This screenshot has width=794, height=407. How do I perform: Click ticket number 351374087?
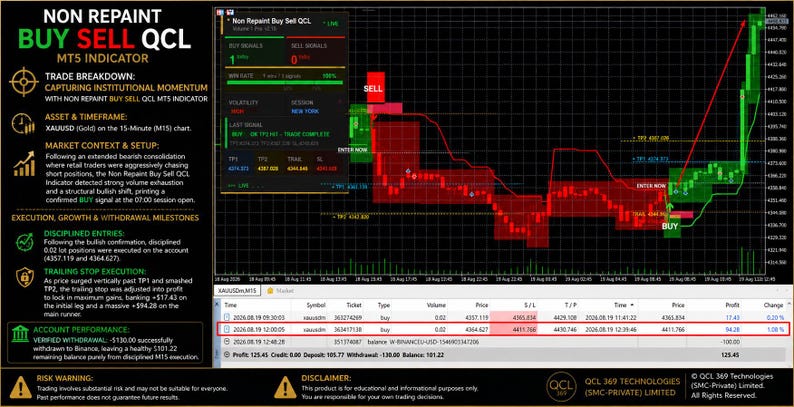tap(350, 342)
